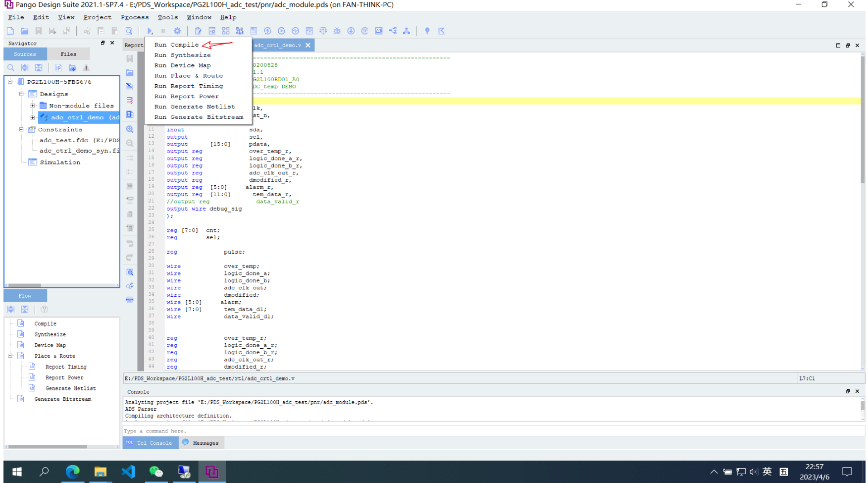Expand the adc_ctrl_demo module node
The height and width of the screenshot is (483, 868).
[33, 117]
